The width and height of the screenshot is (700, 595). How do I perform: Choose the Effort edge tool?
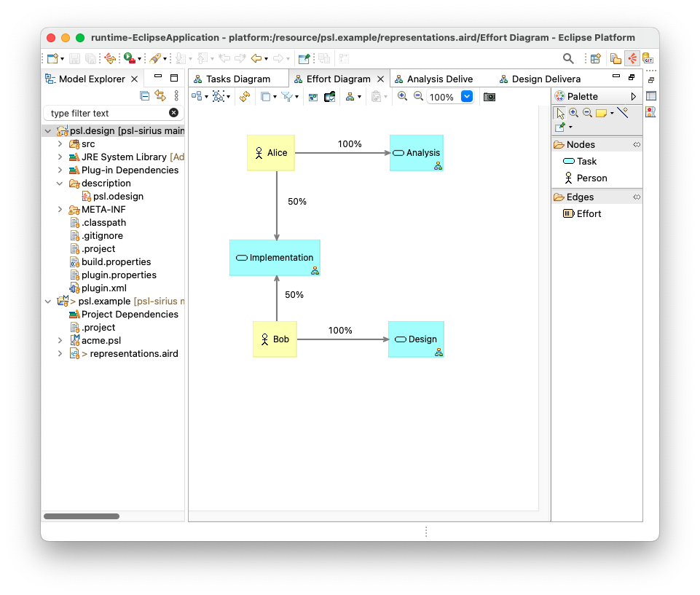(x=589, y=214)
